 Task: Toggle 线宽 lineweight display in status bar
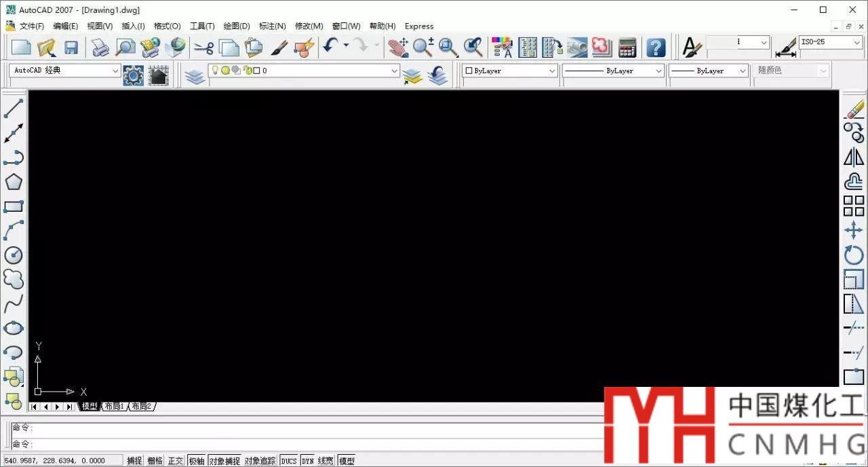pos(326,461)
